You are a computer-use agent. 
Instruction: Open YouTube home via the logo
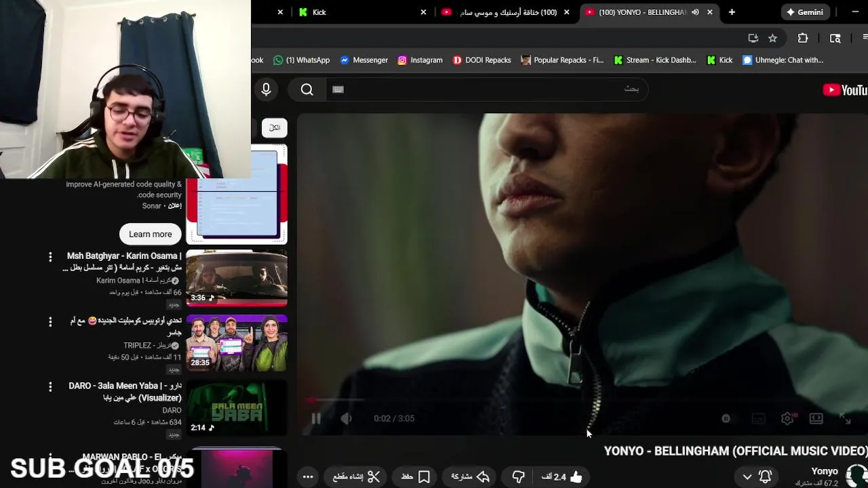pyautogui.click(x=845, y=90)
